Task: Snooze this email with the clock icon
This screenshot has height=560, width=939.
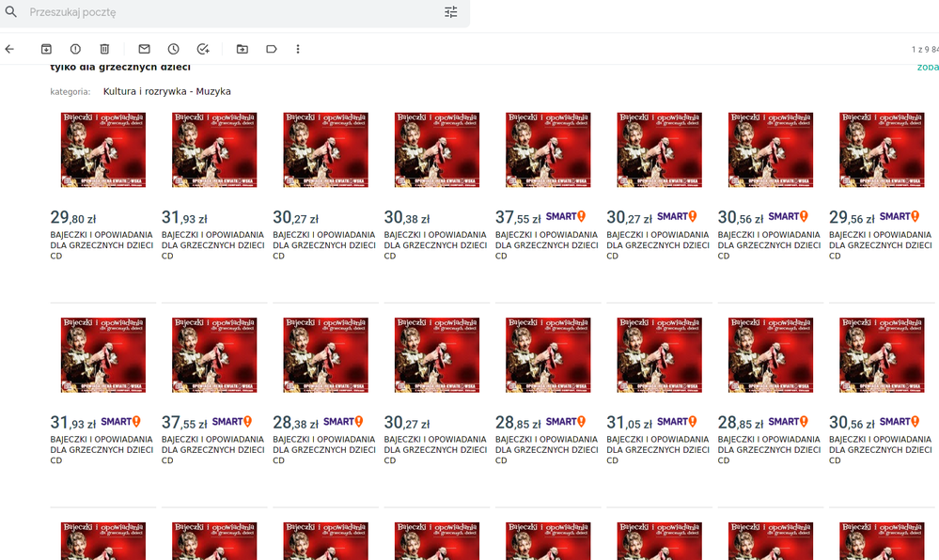Action: pos(173,49)
